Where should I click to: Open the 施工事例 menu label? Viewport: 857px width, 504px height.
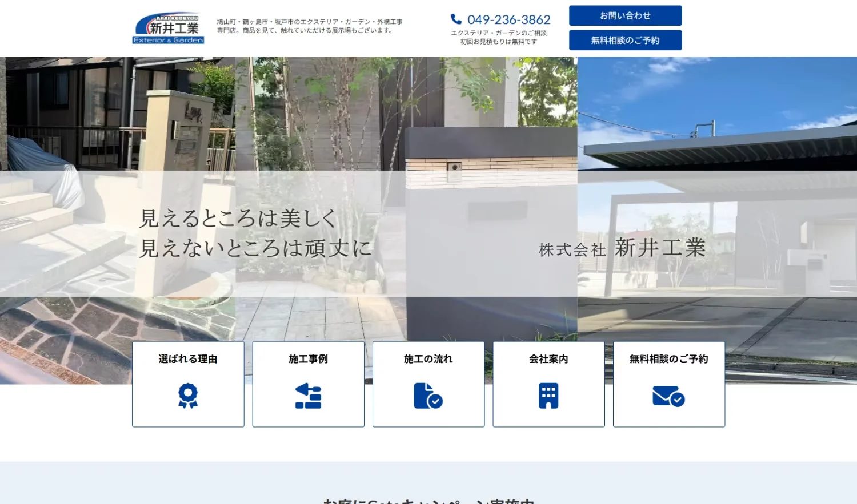[308, 359]
